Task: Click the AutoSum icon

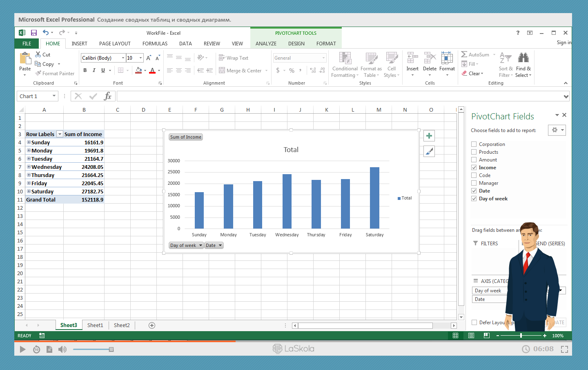Action: (x=464, y=54)
